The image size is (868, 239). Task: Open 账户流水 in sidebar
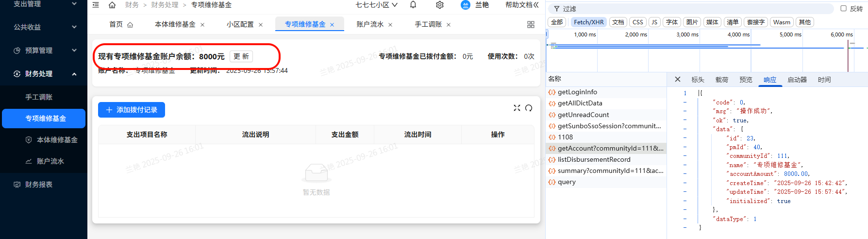click(x=44, y=161)
